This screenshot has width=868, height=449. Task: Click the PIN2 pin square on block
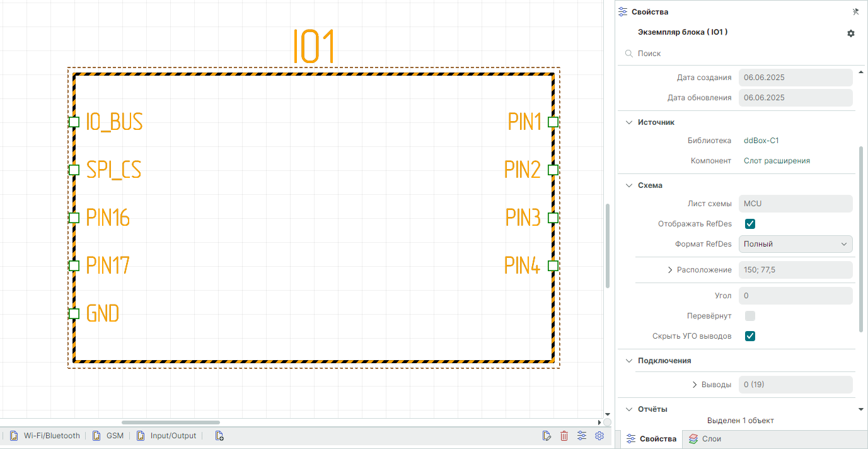pyautogui.click(x=553, y=170)
